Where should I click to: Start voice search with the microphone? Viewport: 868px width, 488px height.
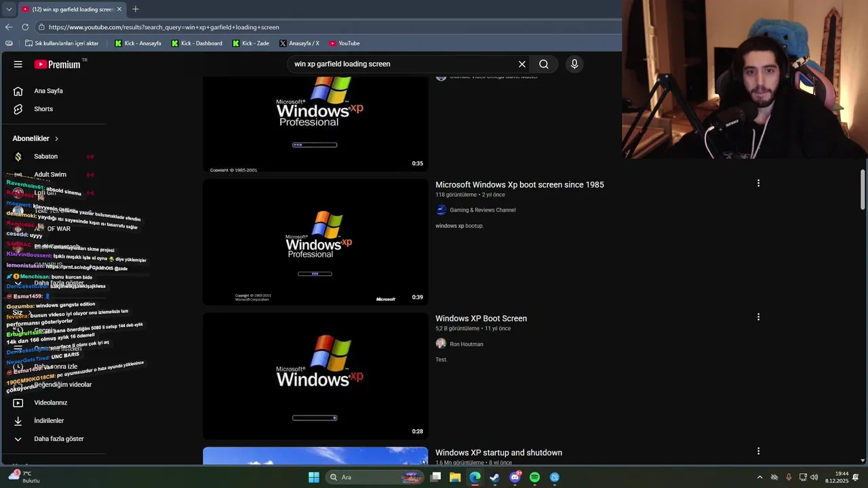click(574, 64)
